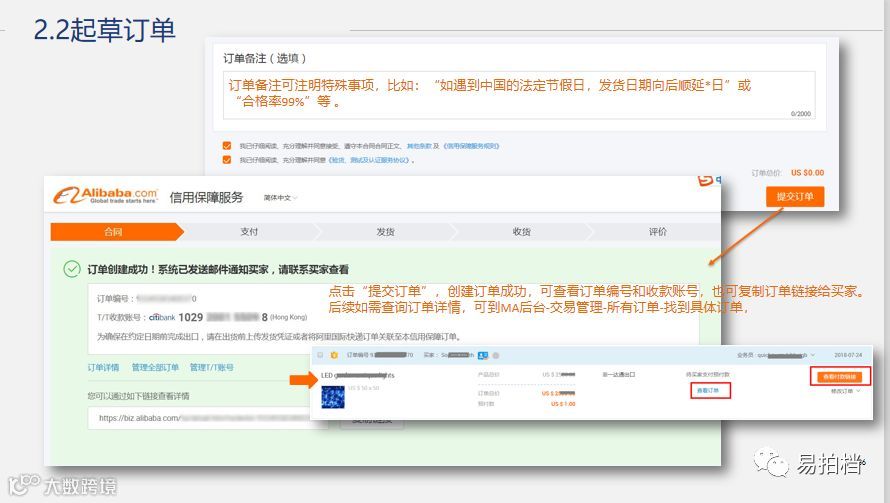The height and width of the screenshot is (503, 890).
Task: Open the 简体中文 language dropdown
Action: [280, 198]
